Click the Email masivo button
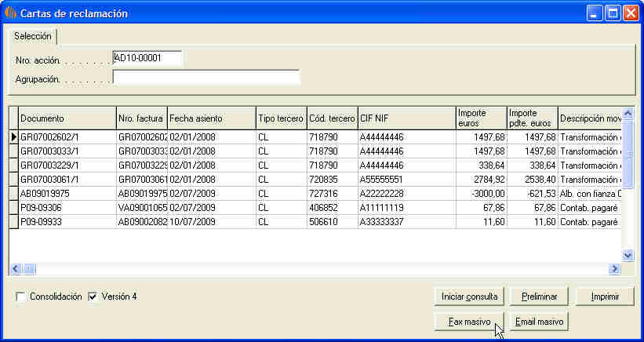 [539, 322]
